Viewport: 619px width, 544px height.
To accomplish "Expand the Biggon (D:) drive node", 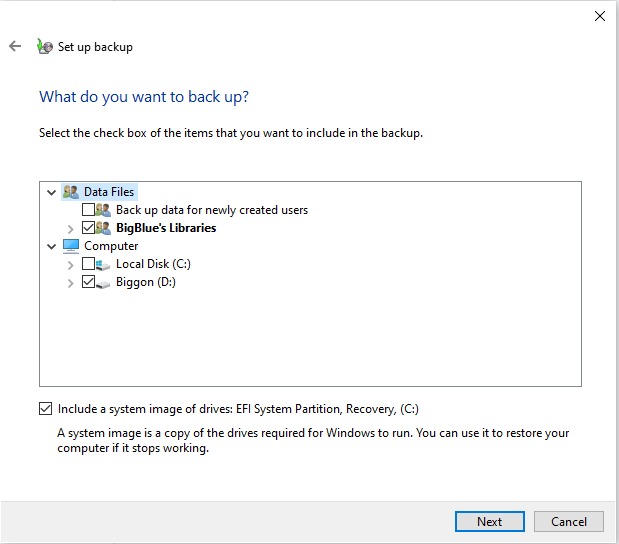I will pos(70,283).
